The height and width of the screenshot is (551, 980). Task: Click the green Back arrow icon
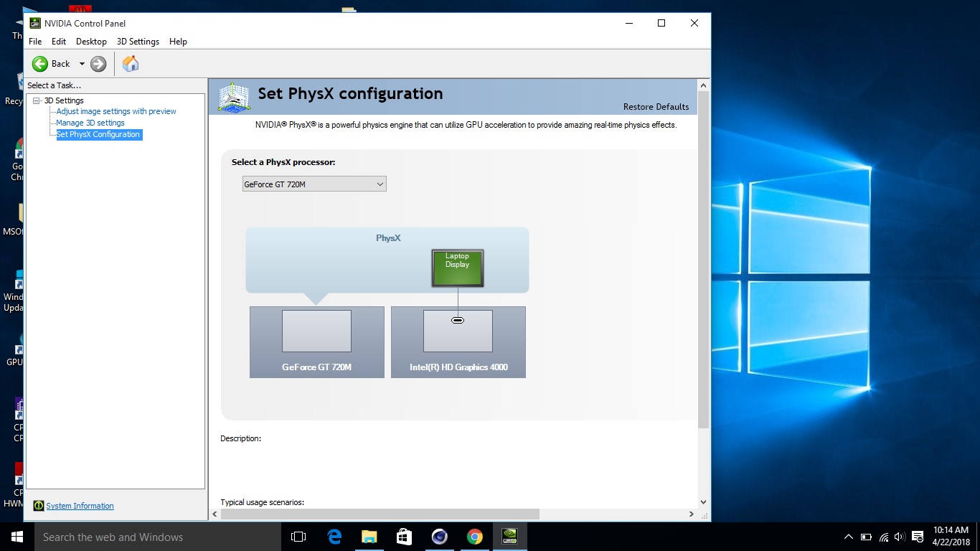[x=40, y=64]
